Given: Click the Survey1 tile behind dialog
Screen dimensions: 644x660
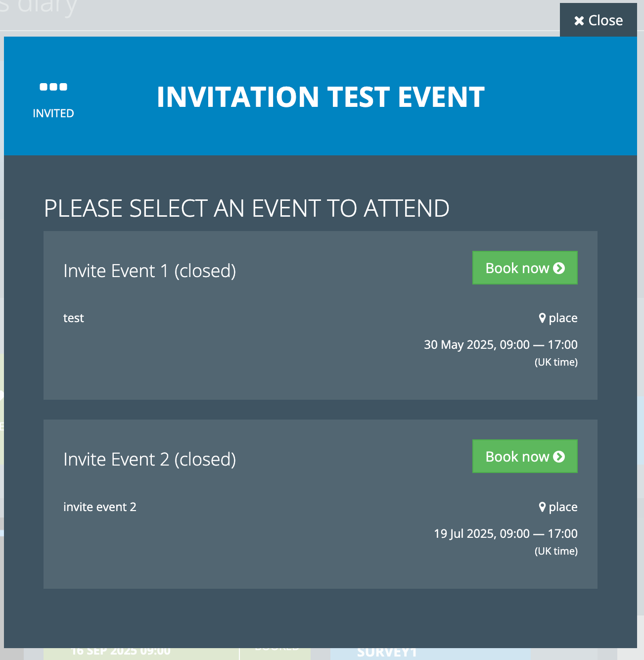Looking at the screenshot, I should [387, 653].
